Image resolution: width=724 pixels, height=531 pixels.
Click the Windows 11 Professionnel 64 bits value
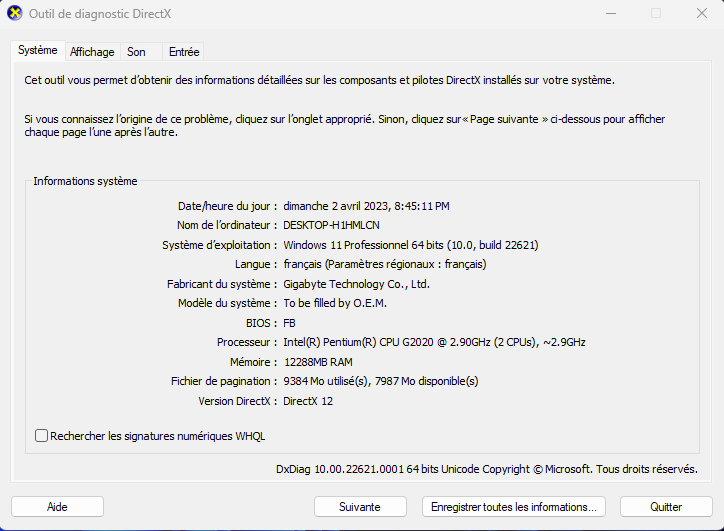pyautogui.click(x=410, y=245)
